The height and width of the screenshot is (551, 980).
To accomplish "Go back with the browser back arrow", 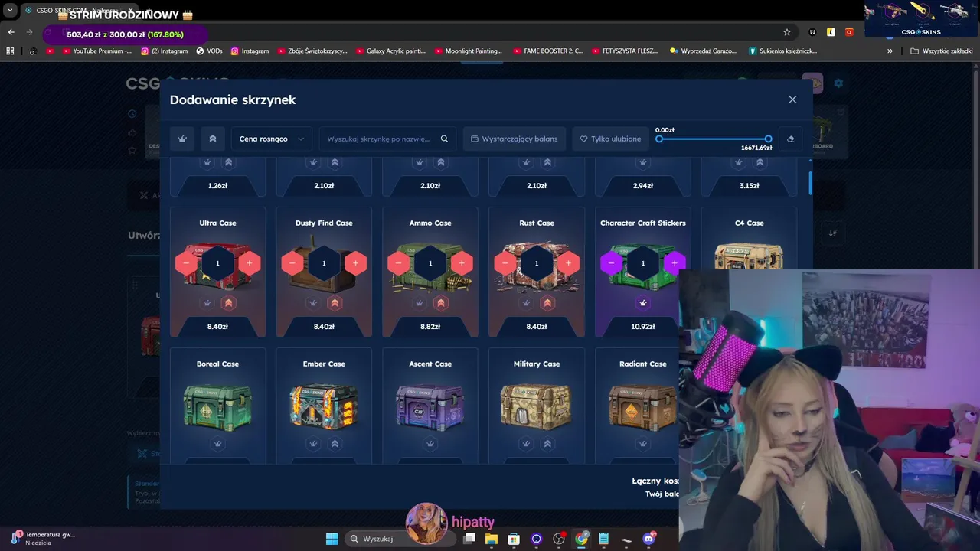I will pos(11,32).
